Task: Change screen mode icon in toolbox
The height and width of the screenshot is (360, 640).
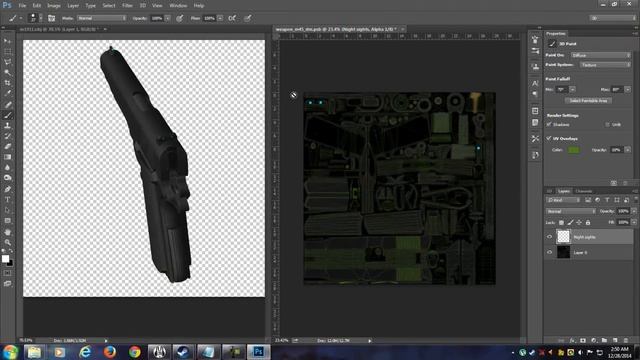Action: click(x=7, y=284)
